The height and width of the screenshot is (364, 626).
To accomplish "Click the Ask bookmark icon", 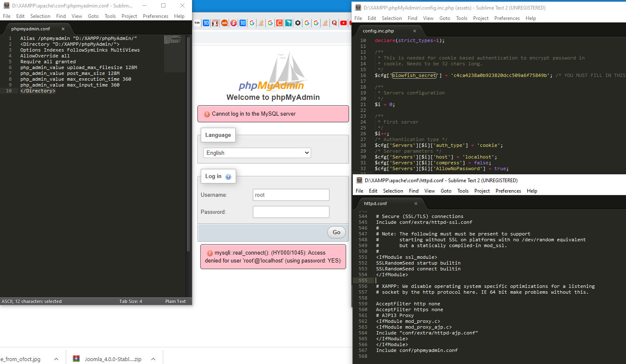I will [224, 23].
